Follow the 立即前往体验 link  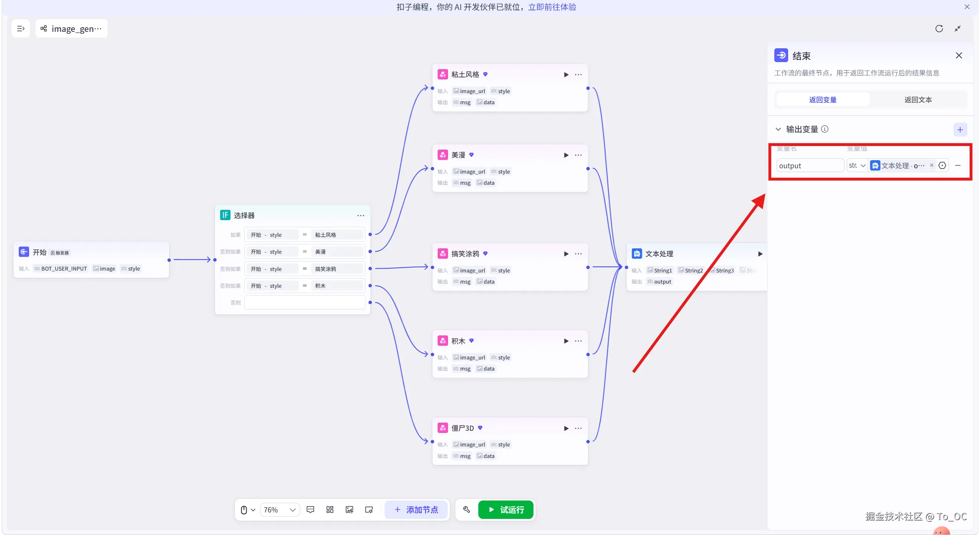552,7
